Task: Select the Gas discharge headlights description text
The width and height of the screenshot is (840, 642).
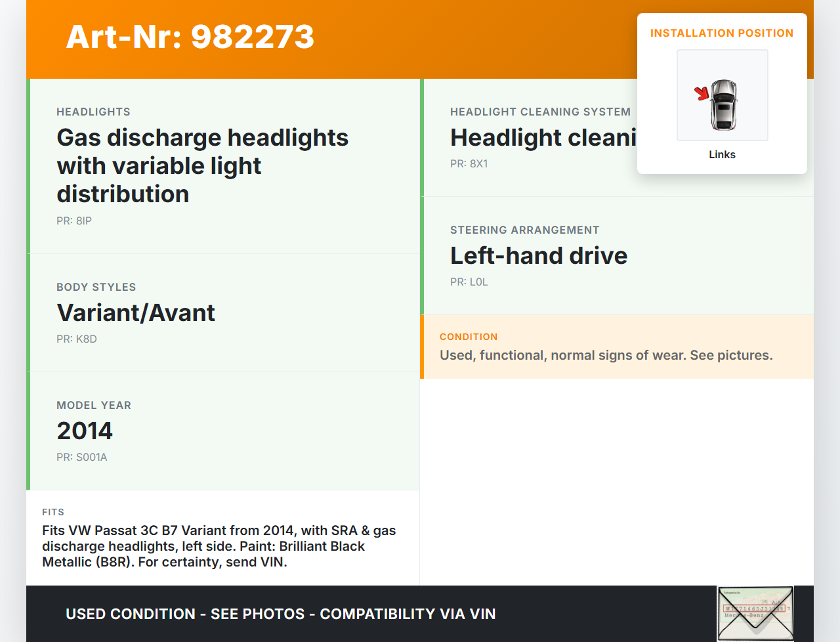Action: click(202, 165)
